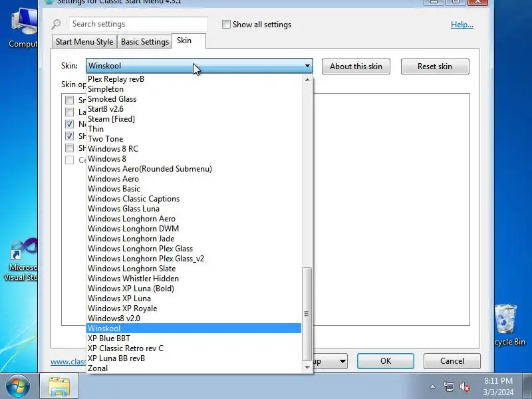Open the Windows Start orb
The image size is (532, 399).
click(x=18, y=386)
